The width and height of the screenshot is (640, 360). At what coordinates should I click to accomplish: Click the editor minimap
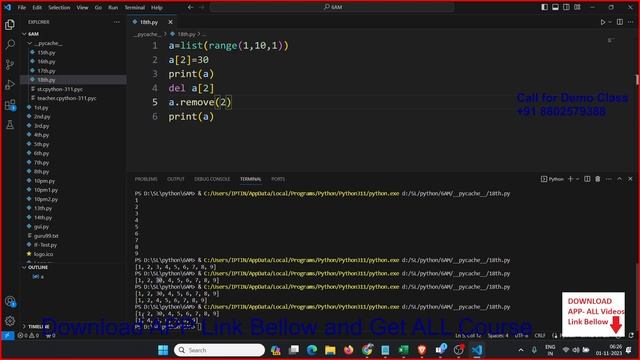click(611, 40)
